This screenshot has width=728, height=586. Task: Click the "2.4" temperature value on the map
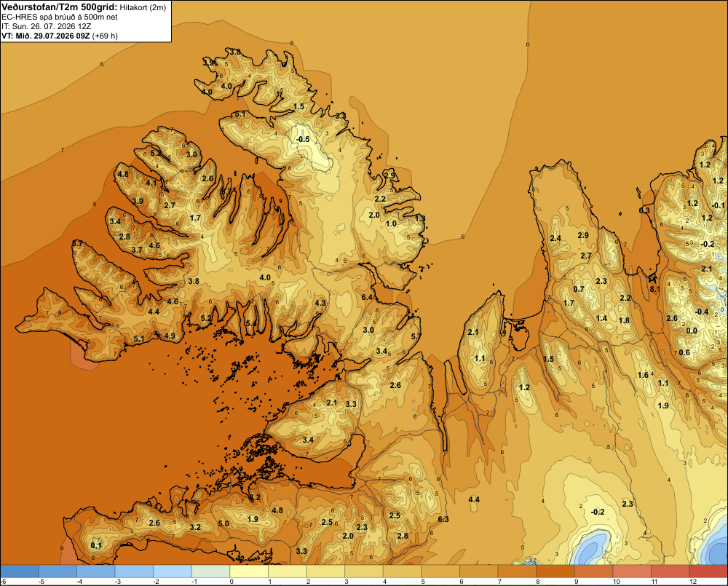coord(555,238)
